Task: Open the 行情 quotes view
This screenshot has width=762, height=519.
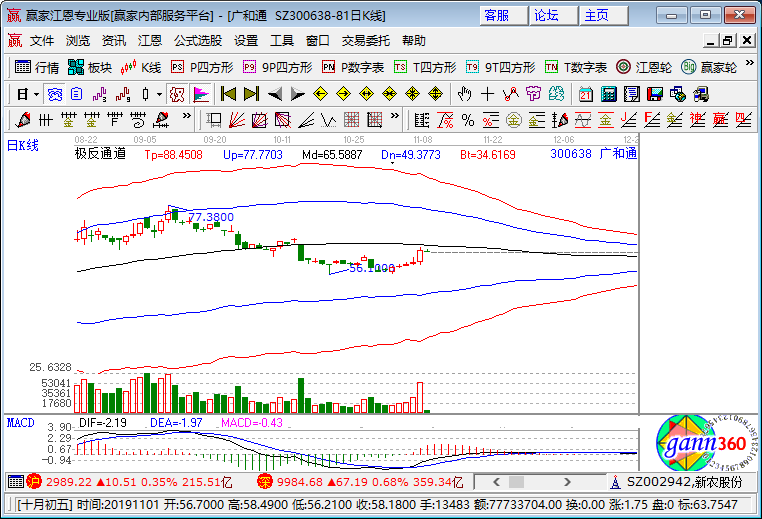Action: pos(37,67)
